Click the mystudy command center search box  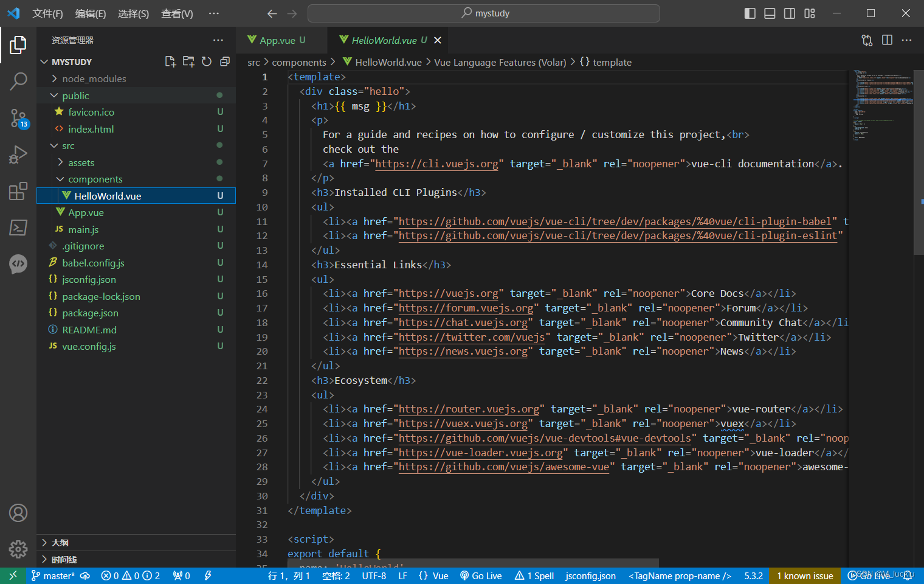483,13
